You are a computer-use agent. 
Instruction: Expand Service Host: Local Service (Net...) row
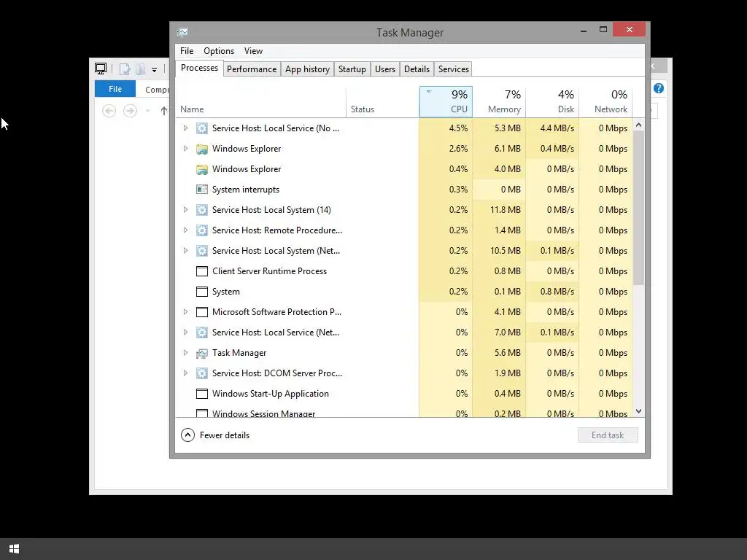[186, 332]
